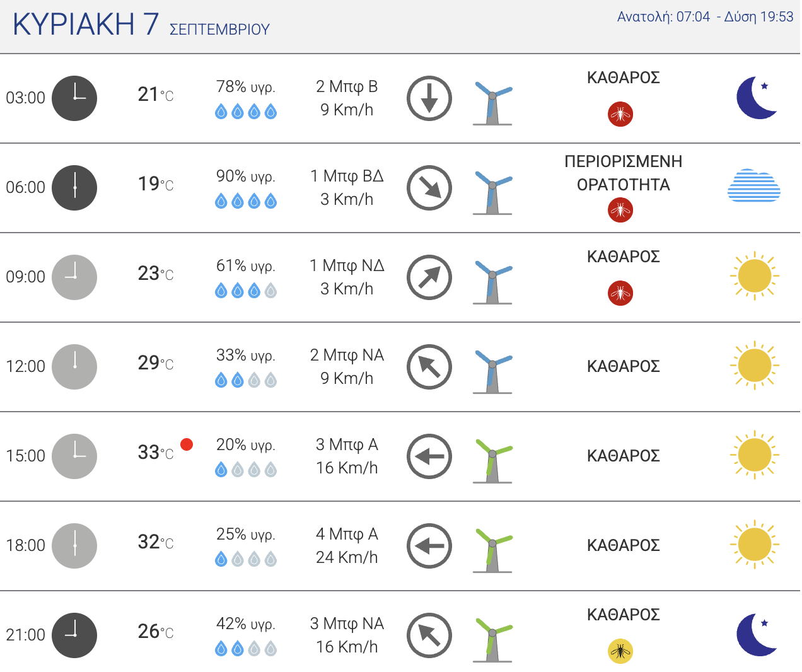
Task: Click the yellow mosquito icon in the 21:00 row
Action: click(x=620, y=651)
